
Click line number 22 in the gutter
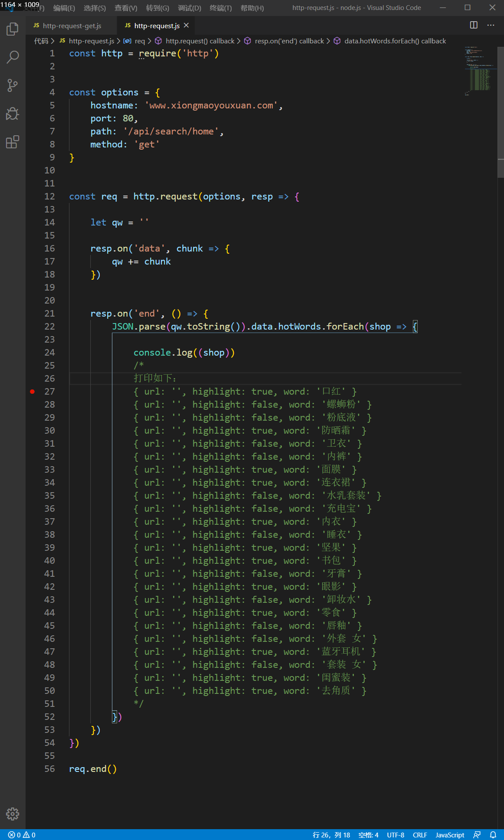pyautogui.click(x=49, y=327)
